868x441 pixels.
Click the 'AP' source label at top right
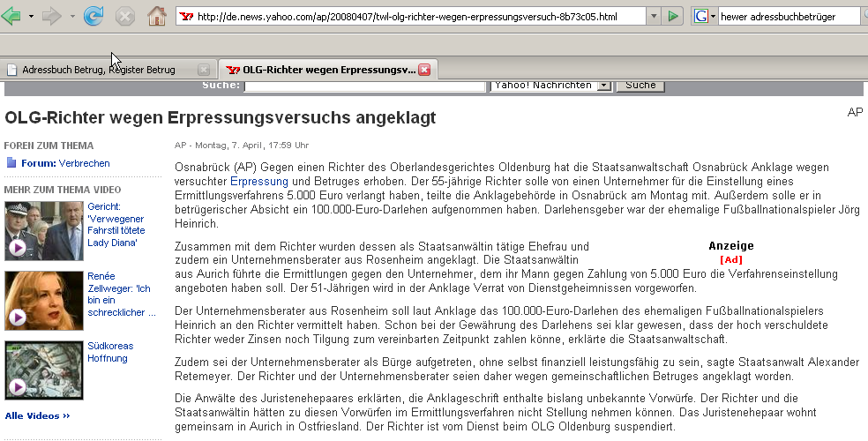pos(856,112)
